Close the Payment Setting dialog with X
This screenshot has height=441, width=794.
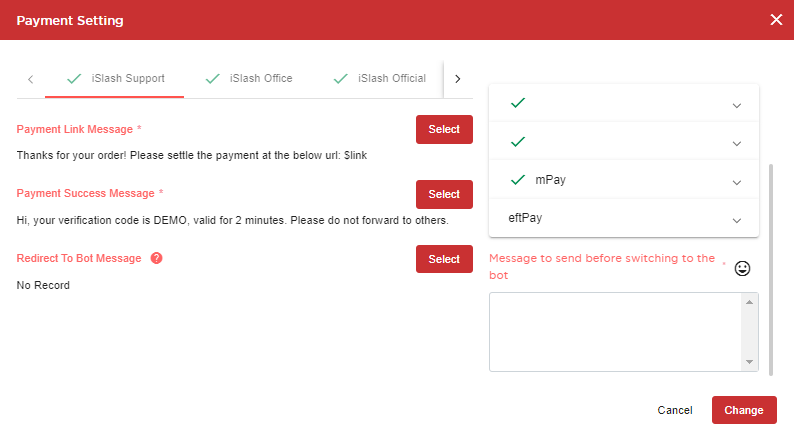click(x=776, y=20)
